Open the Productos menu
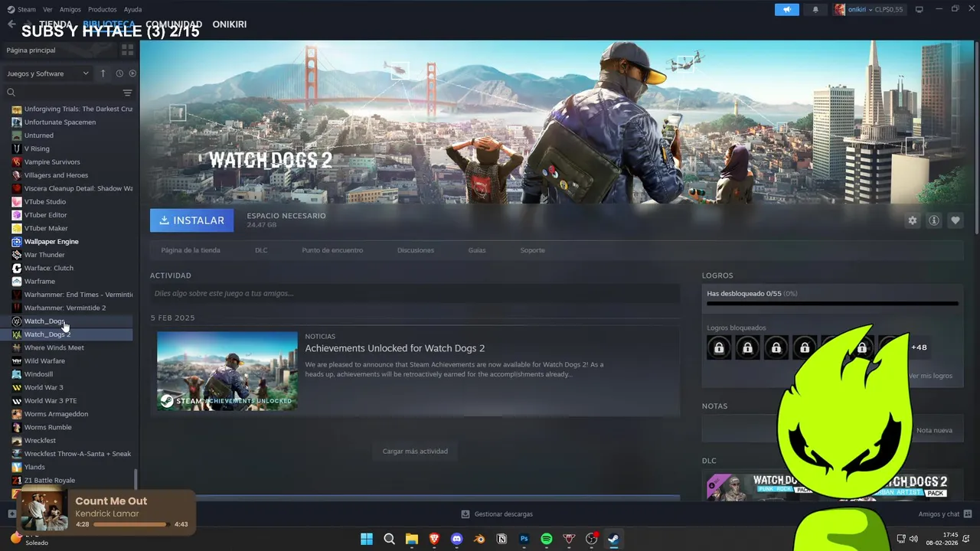980x551 pixels. coord(102,9)
